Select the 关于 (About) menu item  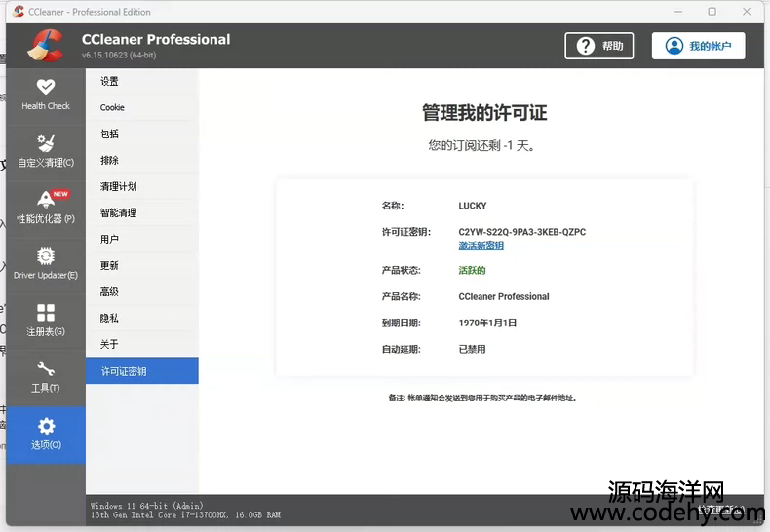tap(142, 344)
